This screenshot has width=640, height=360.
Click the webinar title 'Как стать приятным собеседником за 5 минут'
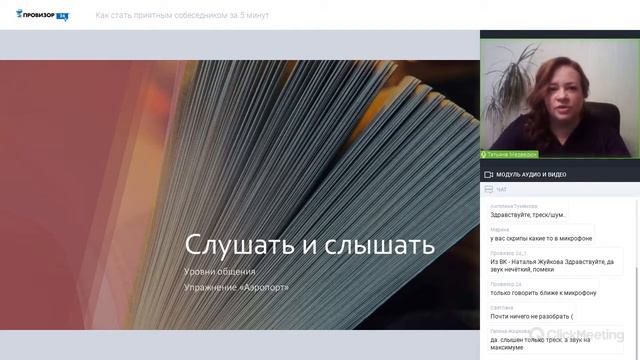pos(182,15)
